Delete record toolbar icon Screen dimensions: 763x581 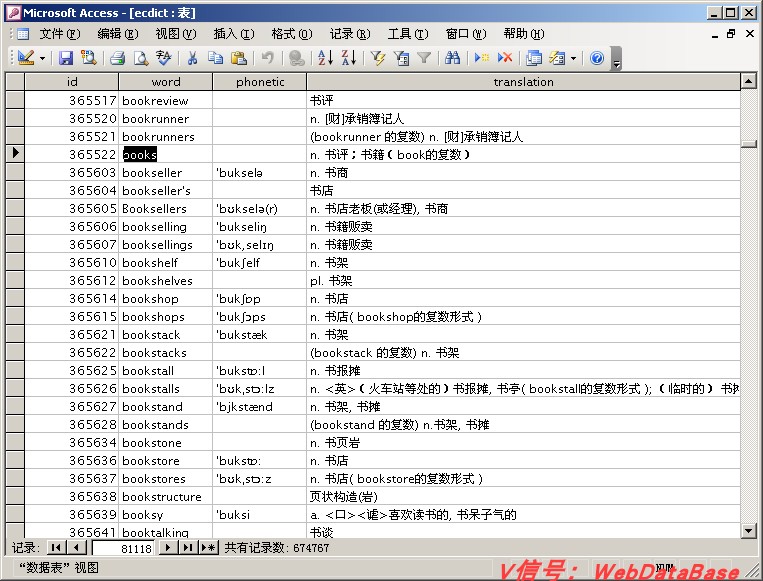point(505,58)
